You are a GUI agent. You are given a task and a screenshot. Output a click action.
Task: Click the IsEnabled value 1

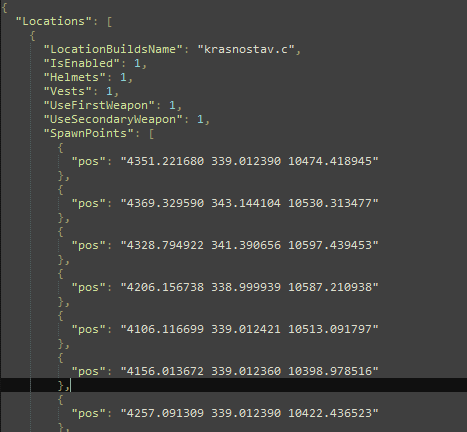coord(137,63)
